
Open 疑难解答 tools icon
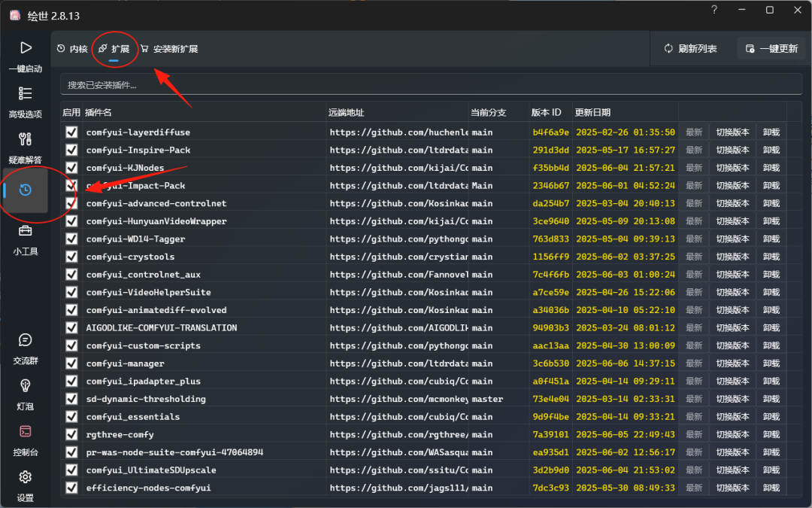click(26, 139)
